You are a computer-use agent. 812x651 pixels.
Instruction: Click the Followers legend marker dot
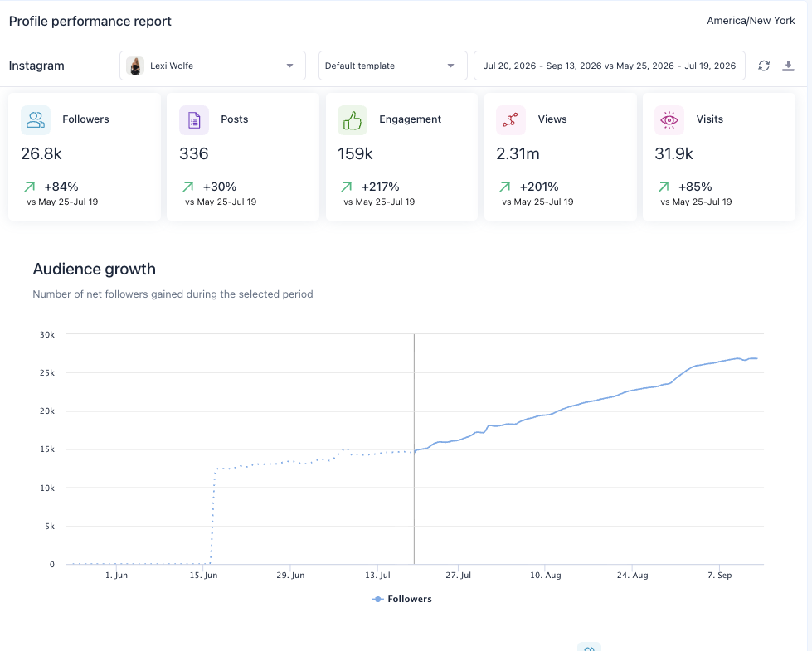click(x=378, y=600)
